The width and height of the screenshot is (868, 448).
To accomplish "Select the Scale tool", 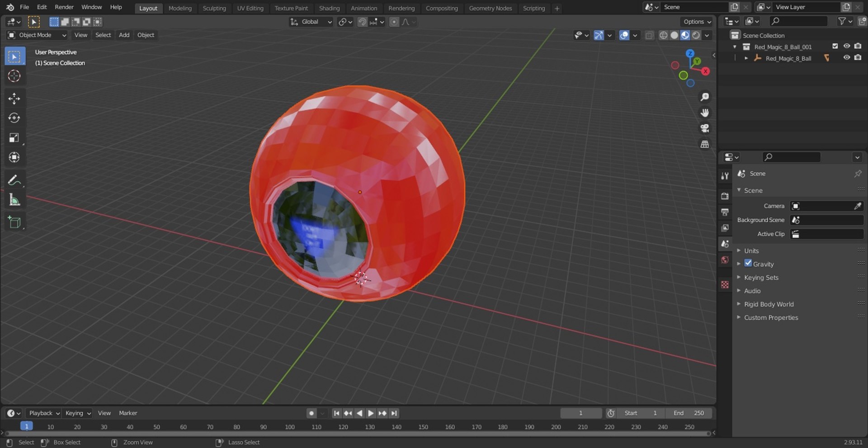I will 14,138.
